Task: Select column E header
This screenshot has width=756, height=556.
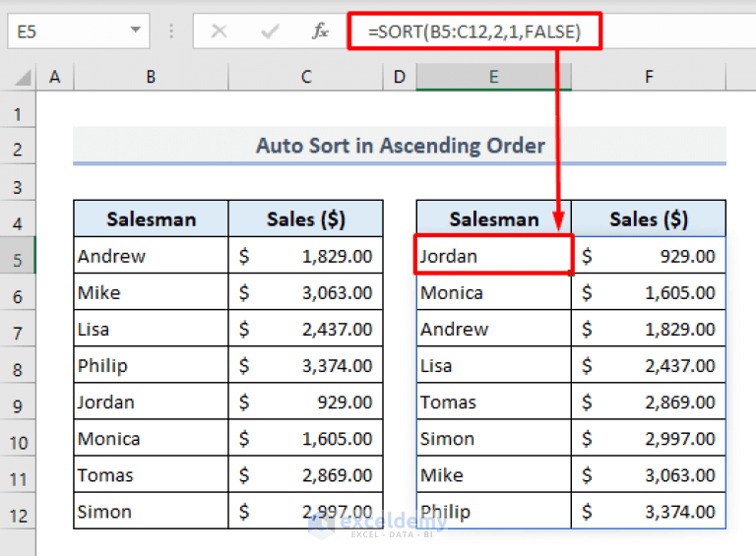Action: pos(494,77)
